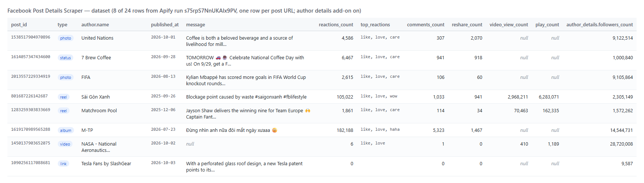Click author name M-TP
The height and width of the screenshot is (183, 644).
pos(87,130)
